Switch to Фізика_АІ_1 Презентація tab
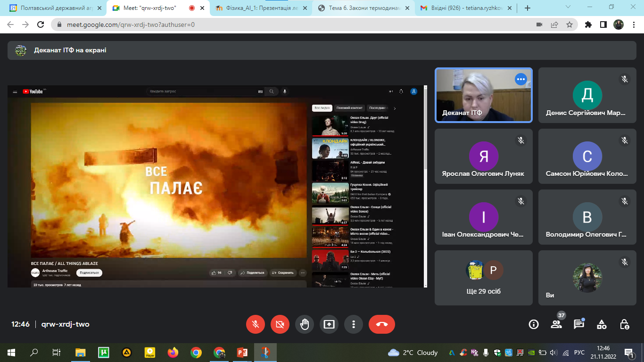Image resolution: width=644 pixels, height=362 pixels. [260, 8]
